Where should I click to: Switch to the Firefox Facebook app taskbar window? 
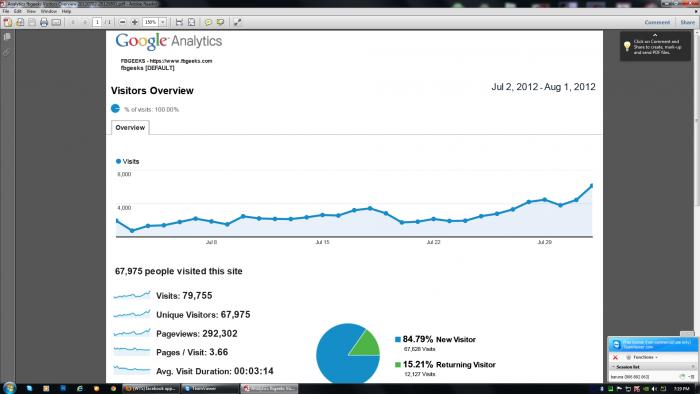tap(150, 389)
